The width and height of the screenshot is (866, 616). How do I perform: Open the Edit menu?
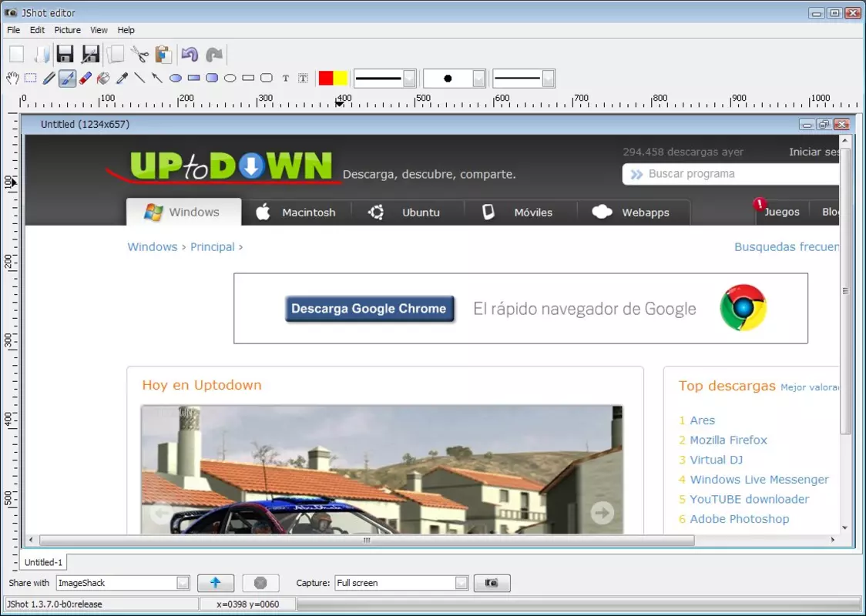(x=37, y=30)
